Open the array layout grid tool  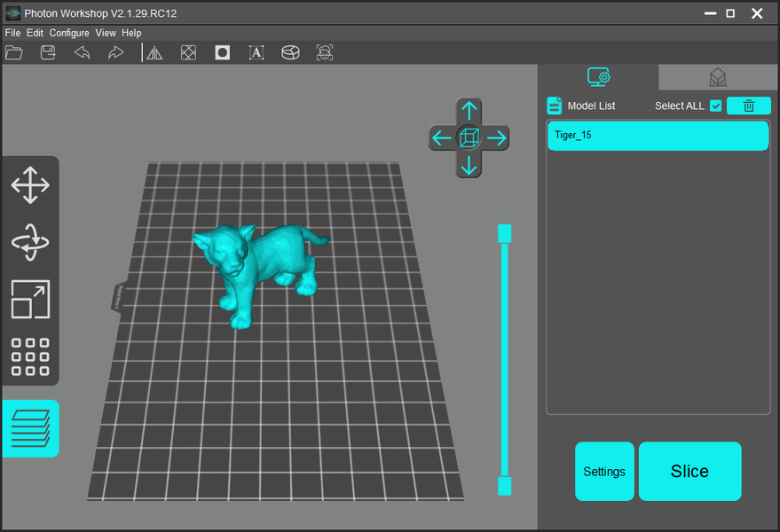pyautogui.click(x=30, y=356)
